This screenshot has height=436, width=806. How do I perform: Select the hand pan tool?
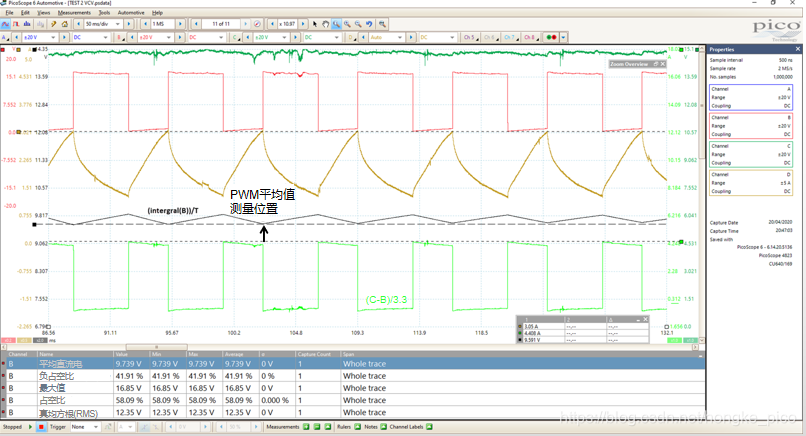pos(325,24)
